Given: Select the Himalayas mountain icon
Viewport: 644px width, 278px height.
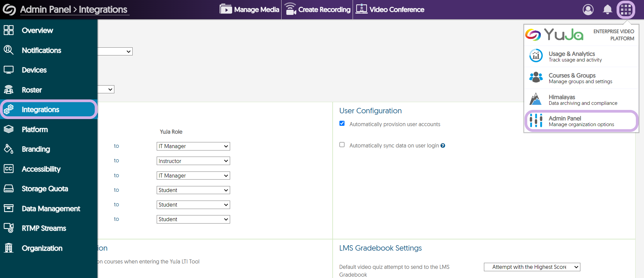Looking at the screenshot, I should (x=535, y=99).
